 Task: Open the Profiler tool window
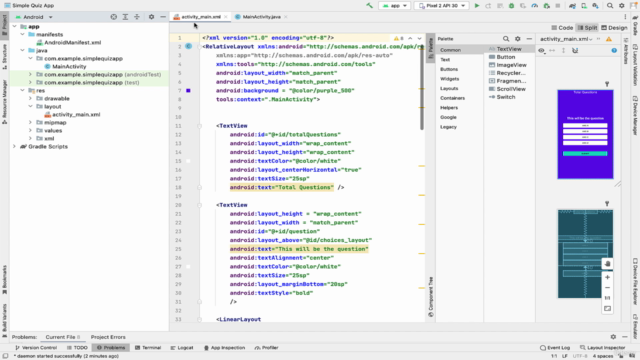[x=266, y=348]
